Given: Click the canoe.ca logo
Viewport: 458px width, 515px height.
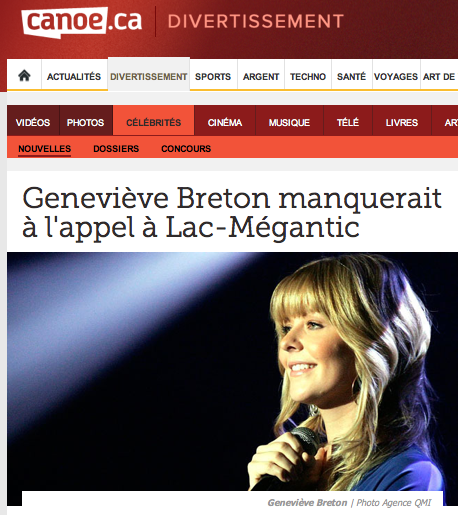Looking at the screenshot, I should (82, 22).
